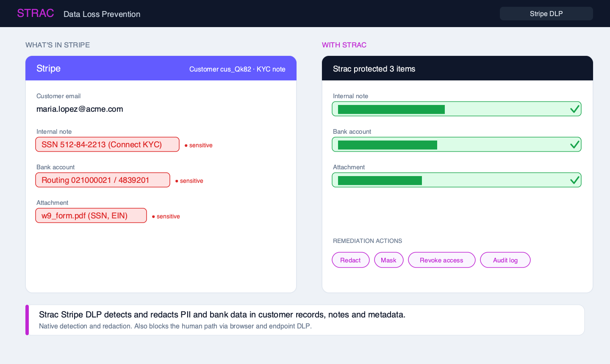Click the sensitive tag beside w9_form.pdf
Image resolution: width=610 pixels, height=364 pixels.
click(166, 216)
